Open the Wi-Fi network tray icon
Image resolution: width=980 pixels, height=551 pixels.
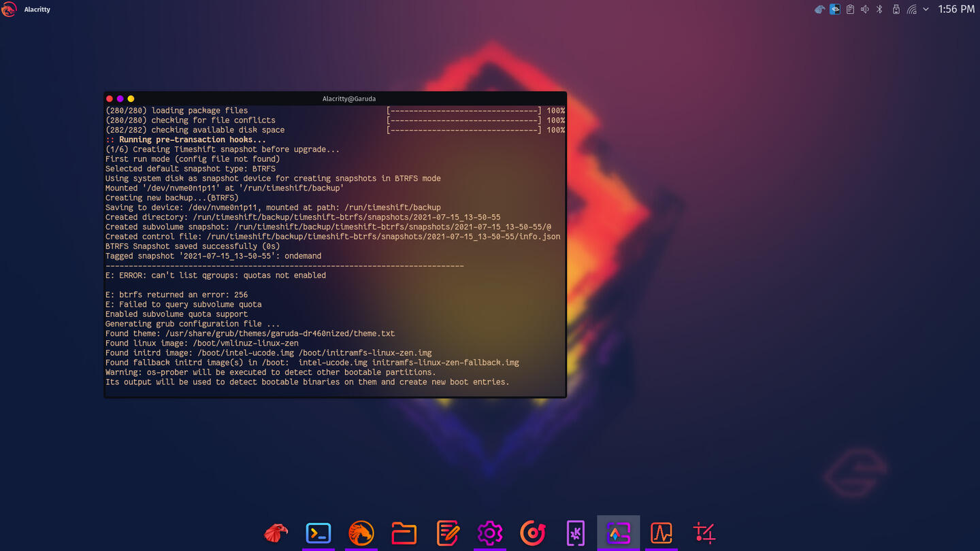coord(911,10)
